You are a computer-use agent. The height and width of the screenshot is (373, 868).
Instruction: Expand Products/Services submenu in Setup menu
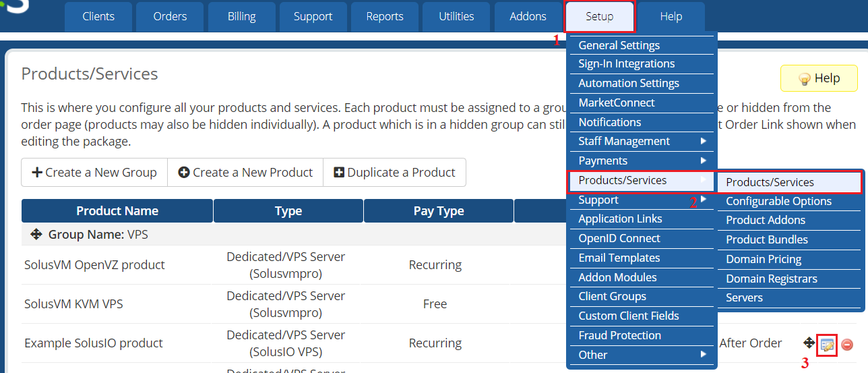642,181
